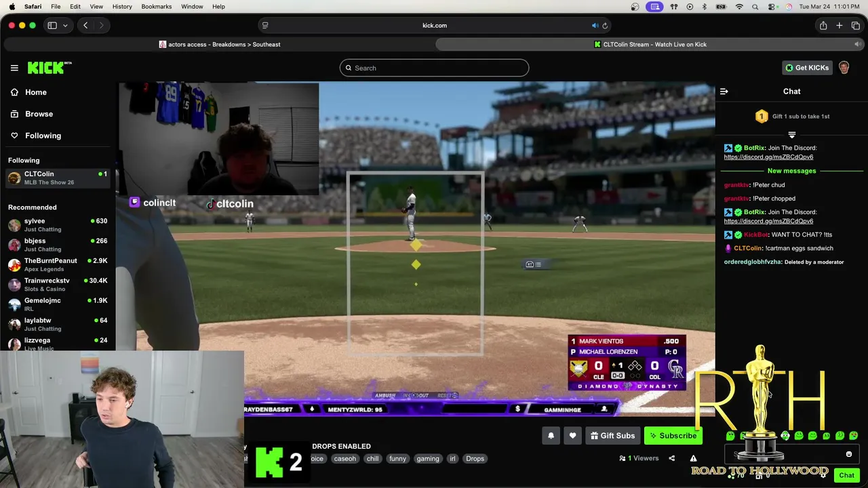Open TheBurntPeanut recommended channel

click(58, 264)
